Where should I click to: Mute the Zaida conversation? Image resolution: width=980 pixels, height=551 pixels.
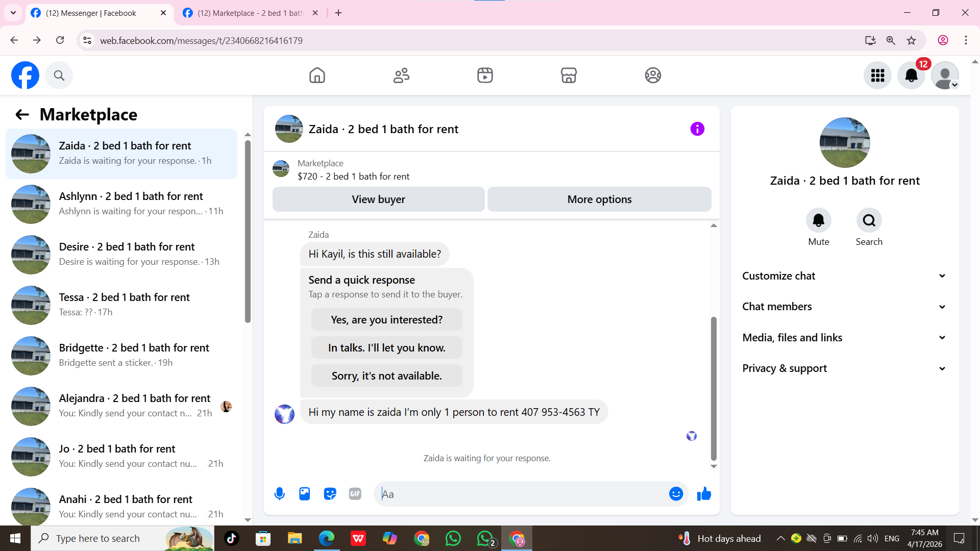click(x=818, y=220)
